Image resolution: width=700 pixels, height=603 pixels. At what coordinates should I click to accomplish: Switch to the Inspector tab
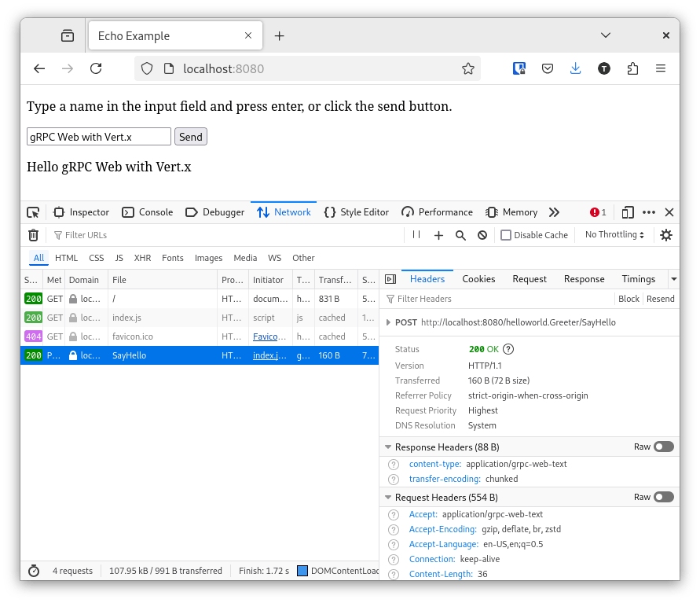pyautogui.click(x=81, y=212)
